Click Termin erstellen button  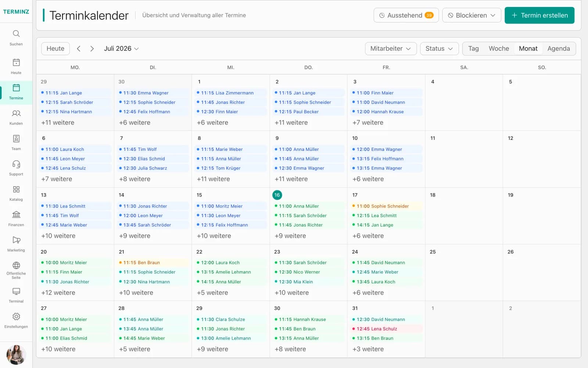(539, 15)
